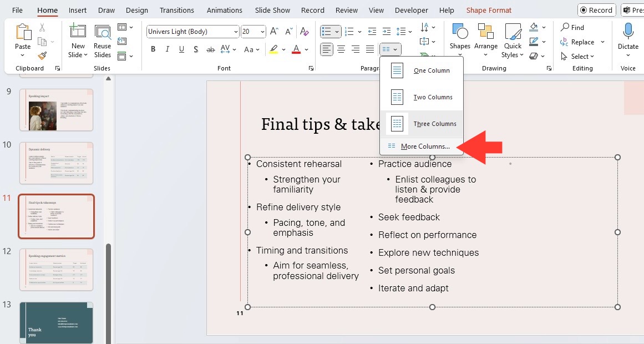Open the font size dropdown
This screenshot has height=344, width=644.
click(262, 32)
